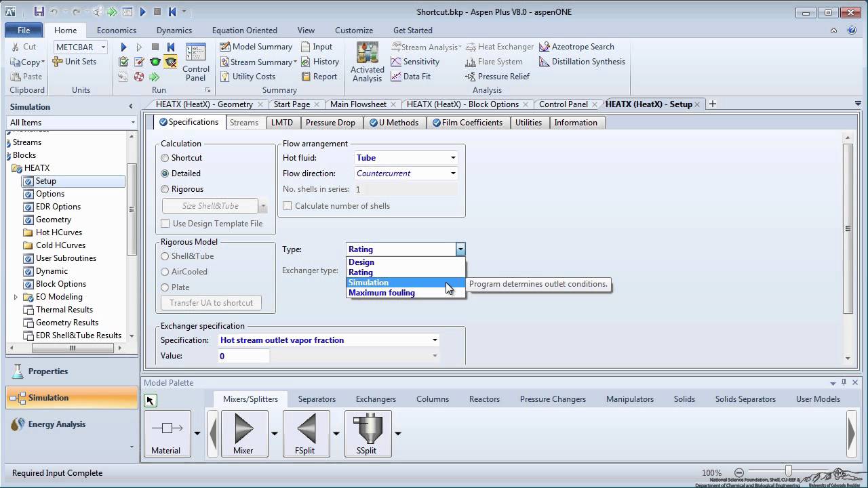868x488 pixels.
Task: Switch to the Pressure Drop tab
Action: click(330, 123)
